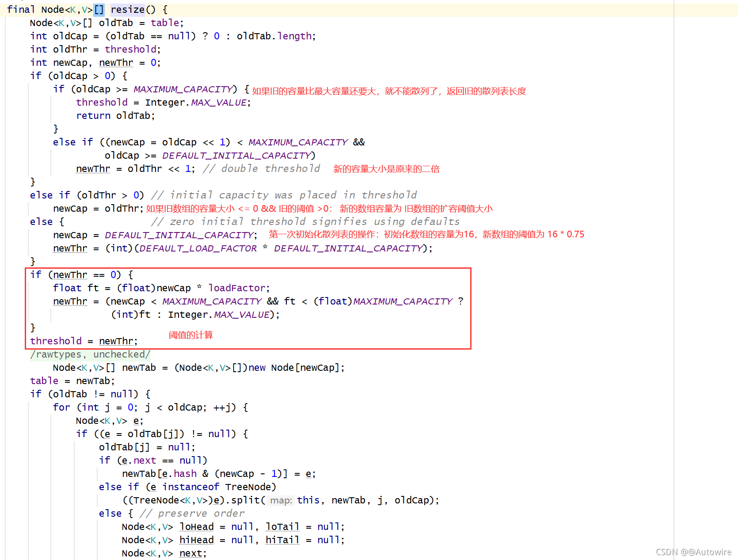
Task: Click the expression 'newCap = oldCap << 1'
Action: click(x=168, y=142)
